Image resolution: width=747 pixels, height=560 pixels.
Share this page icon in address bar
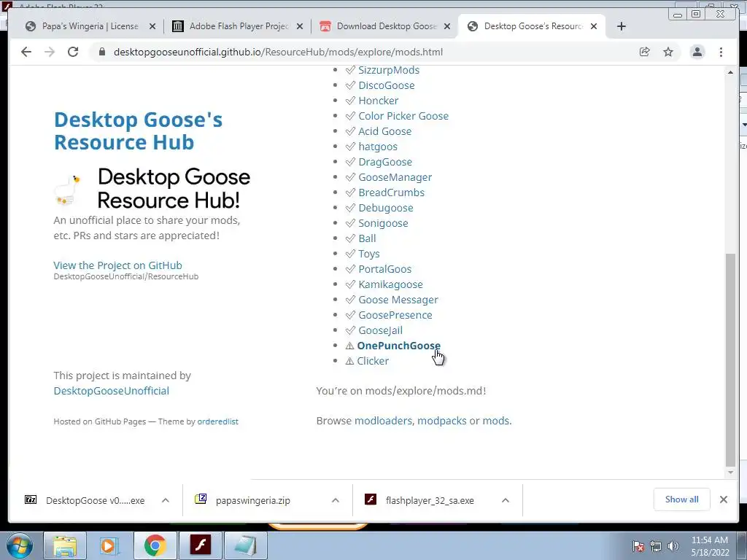click(645, 52)
